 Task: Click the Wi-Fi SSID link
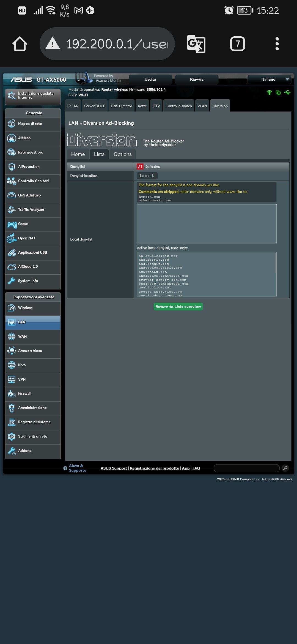pos(83,95)
